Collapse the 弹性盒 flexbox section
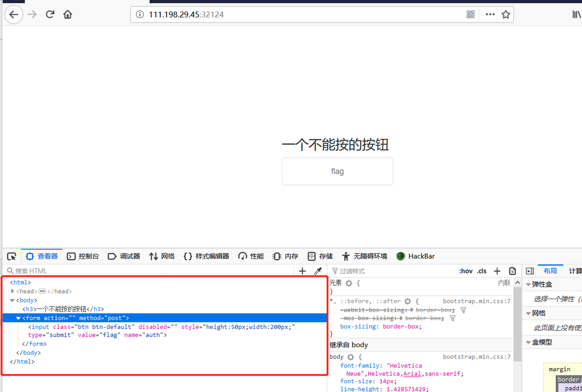 pyautogui.click(x=528, y=285)
